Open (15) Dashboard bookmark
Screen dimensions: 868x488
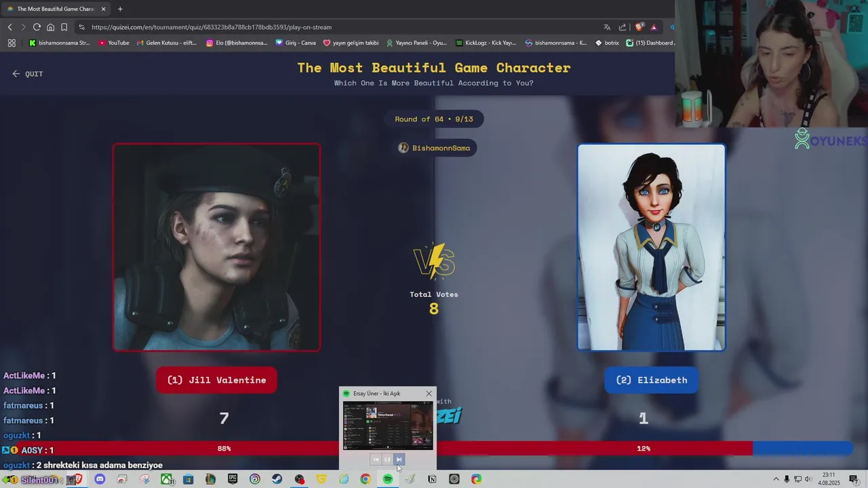pos(650,43)
